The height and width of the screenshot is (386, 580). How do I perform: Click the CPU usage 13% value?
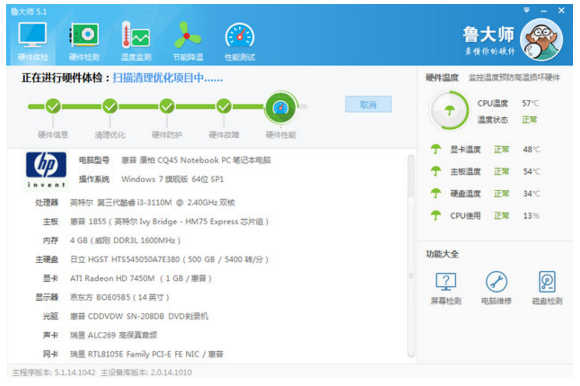tap(531, 216)
